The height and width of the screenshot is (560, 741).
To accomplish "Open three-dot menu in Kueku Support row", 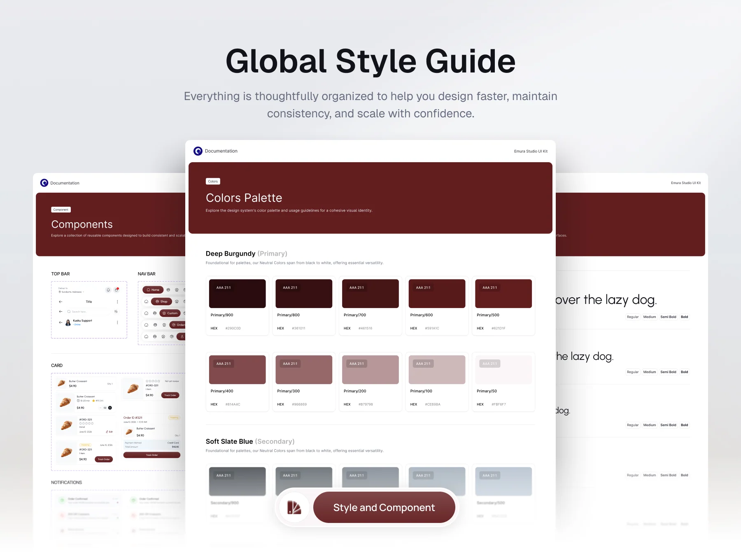I will pyautogui.click(x=117, y=322).
